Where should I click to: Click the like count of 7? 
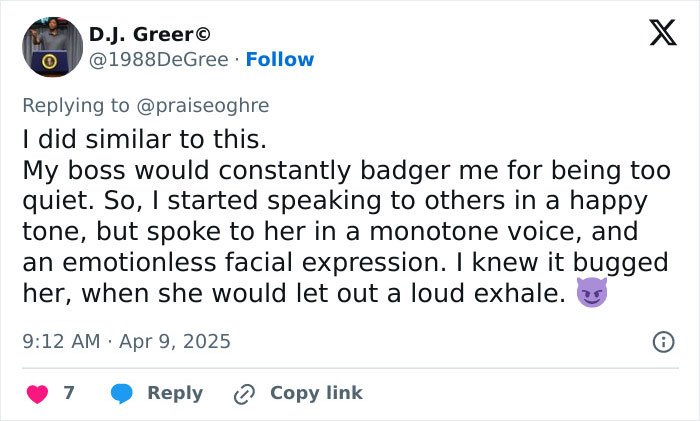[x=69, y=393]
